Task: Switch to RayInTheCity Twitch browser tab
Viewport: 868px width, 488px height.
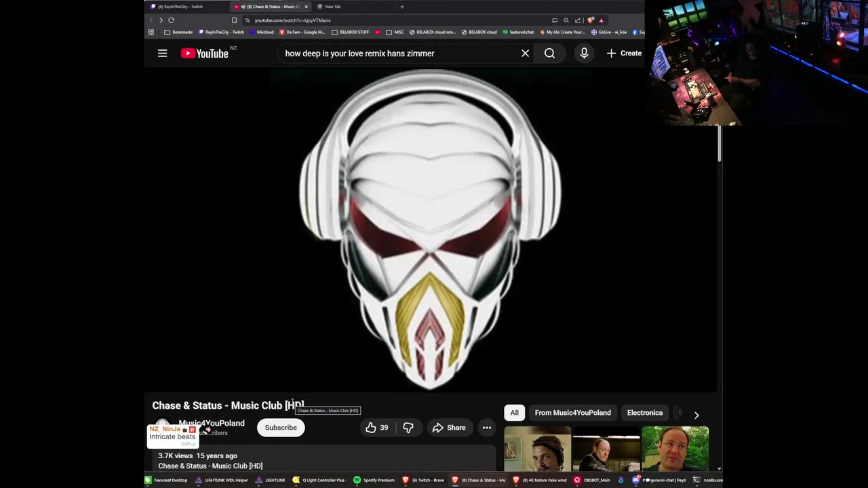Action: pos(183,7)
